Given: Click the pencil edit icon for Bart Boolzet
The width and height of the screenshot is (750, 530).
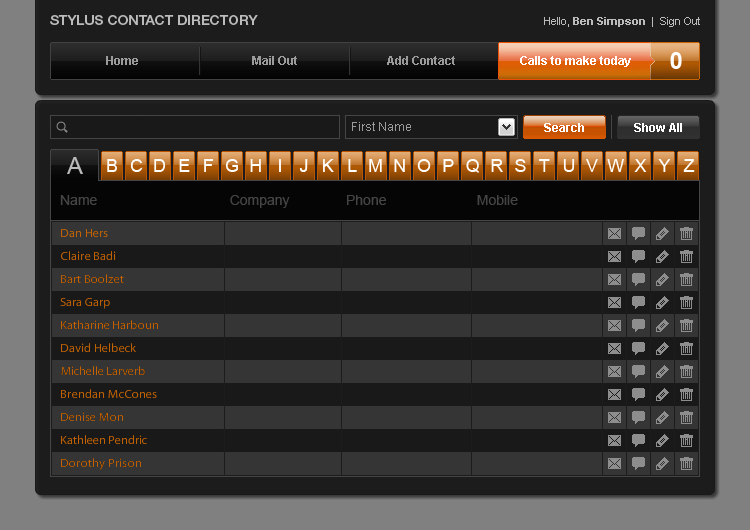Looking at the screenshot, I should coord(662,279).
